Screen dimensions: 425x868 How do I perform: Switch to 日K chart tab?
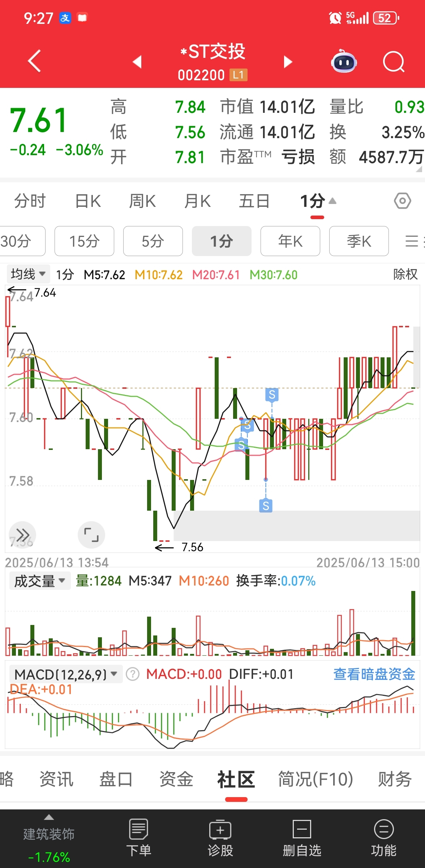tap(88, 201)
